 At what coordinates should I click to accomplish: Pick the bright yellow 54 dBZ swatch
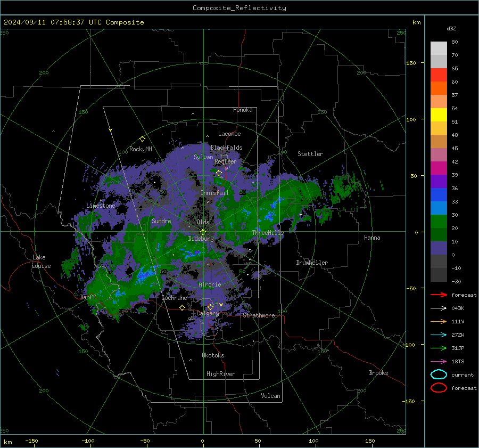[439, 115]
